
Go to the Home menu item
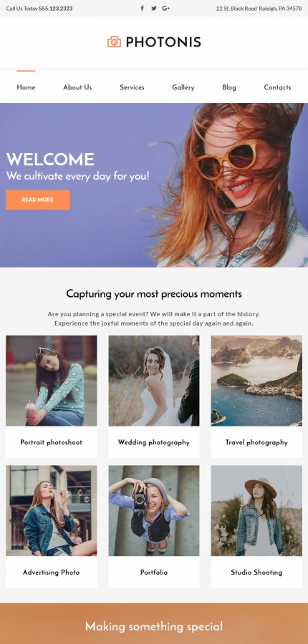(26, 87)
